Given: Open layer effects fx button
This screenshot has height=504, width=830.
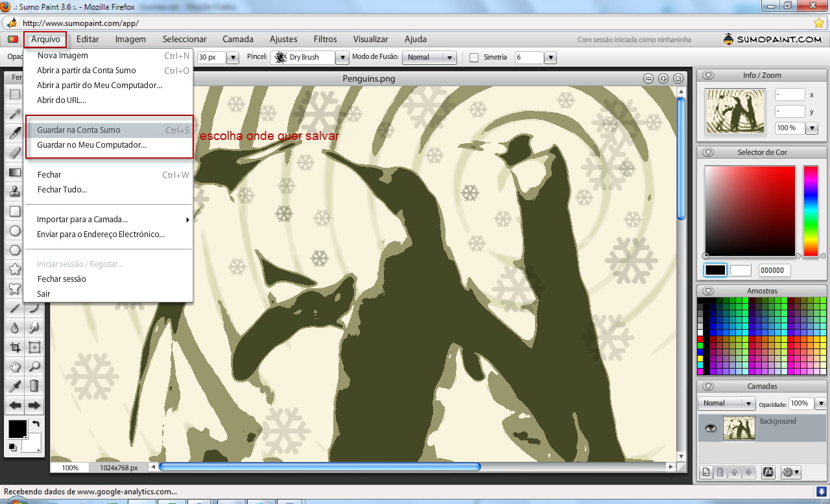Looking at the screenshot, I should (x=768, y=472).
